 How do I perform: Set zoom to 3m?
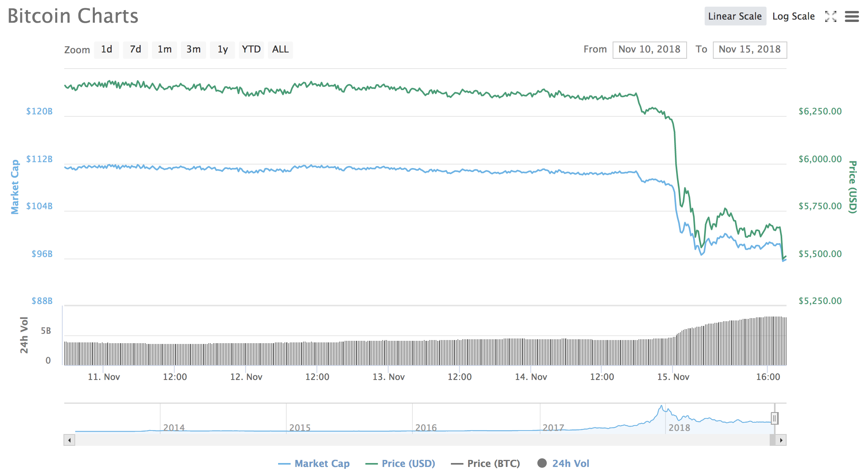point(193,49)
